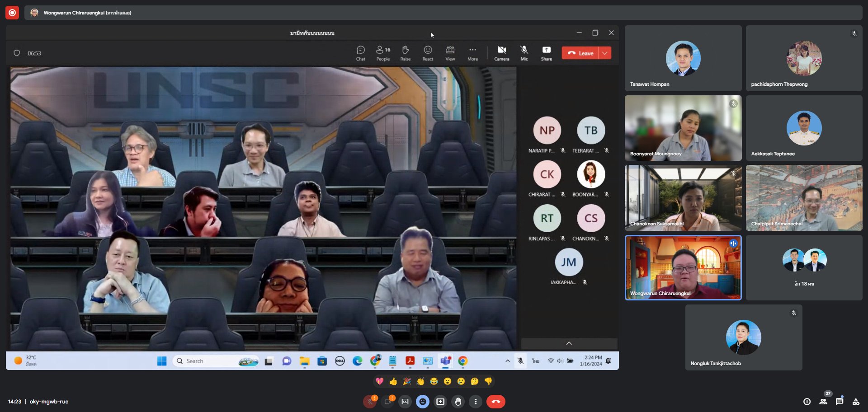The height and width of the screenshot is (412, 868).
Task: Open Microsoft Edge from the taskbar
Action: click(357, 361)
